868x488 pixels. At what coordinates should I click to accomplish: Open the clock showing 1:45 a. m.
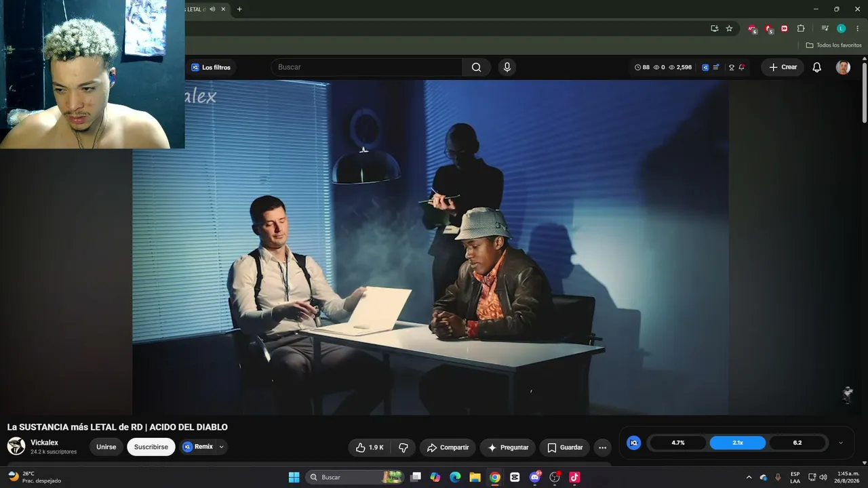click(x=848, y=477)
